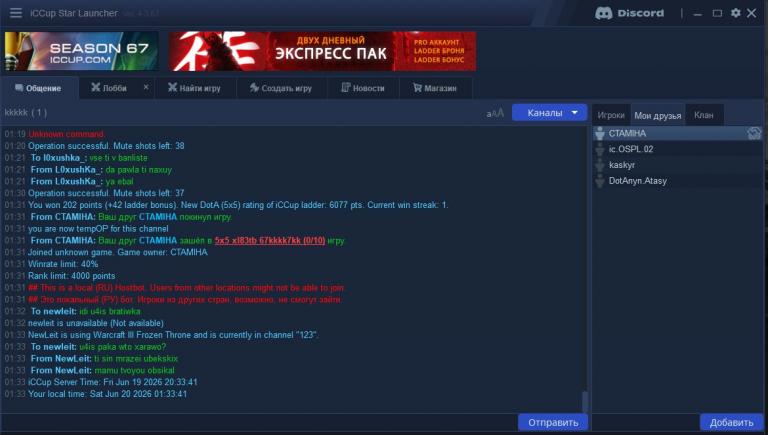Viewport: 768px width, 435px height.
Task: Click the avatar icon next to ic.OSPL.02
Action: click(x=600, y=149)
